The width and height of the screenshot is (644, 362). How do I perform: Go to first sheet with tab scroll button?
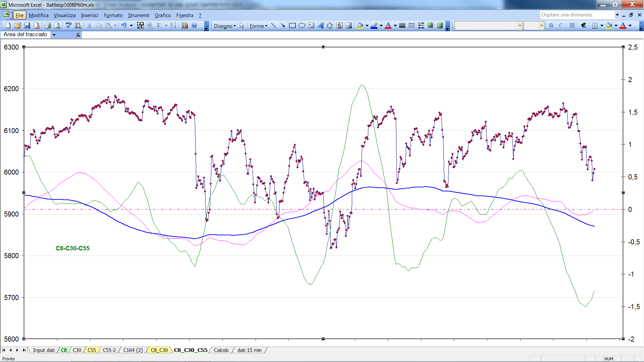pyautogui.click(x=4, y=350)
